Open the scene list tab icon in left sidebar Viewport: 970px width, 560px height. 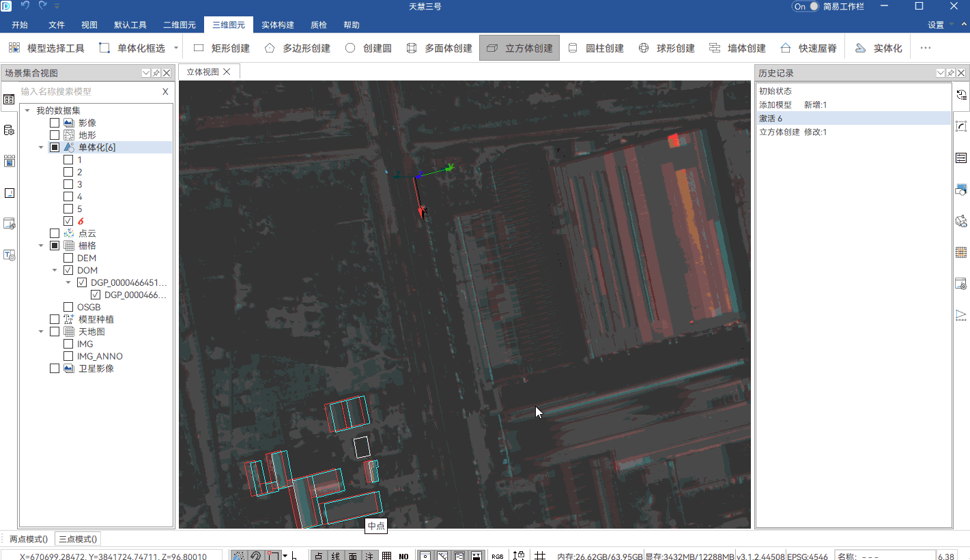coord(9,99)
